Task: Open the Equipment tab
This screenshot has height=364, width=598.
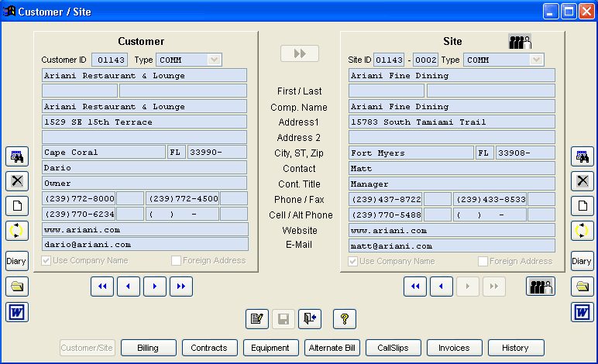Action: click(270, 348)
